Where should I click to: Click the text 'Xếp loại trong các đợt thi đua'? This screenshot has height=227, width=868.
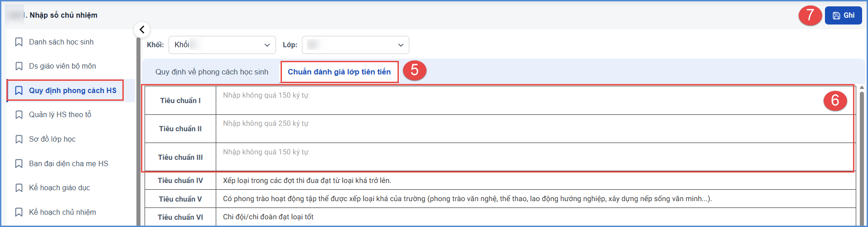point(270,181)
